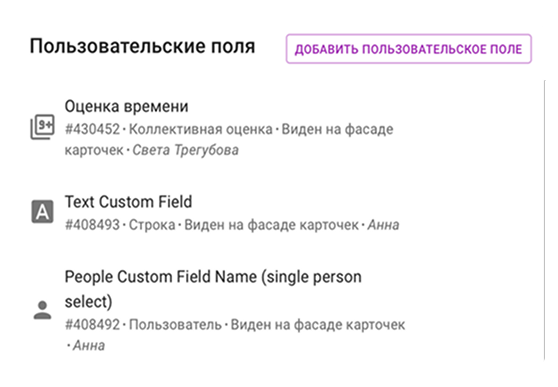This screenshot has width=558, height=387.
Task: Click the field ID #408492
Action: (x=92, y=325)
